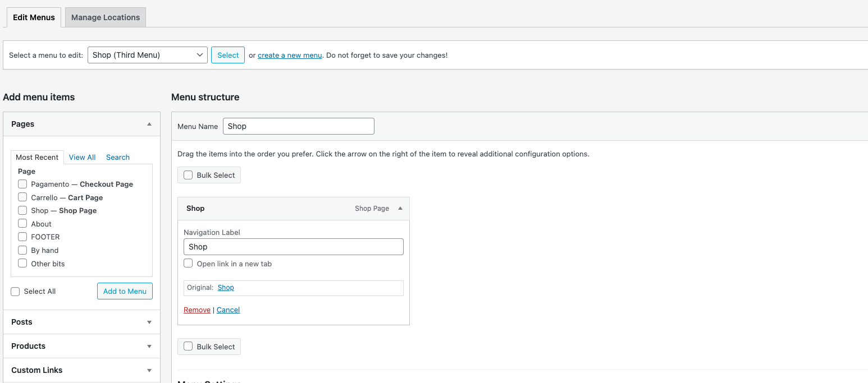Switch to Manage Locations tab
This screenshot has height=383, width=868.
[106, 17]
